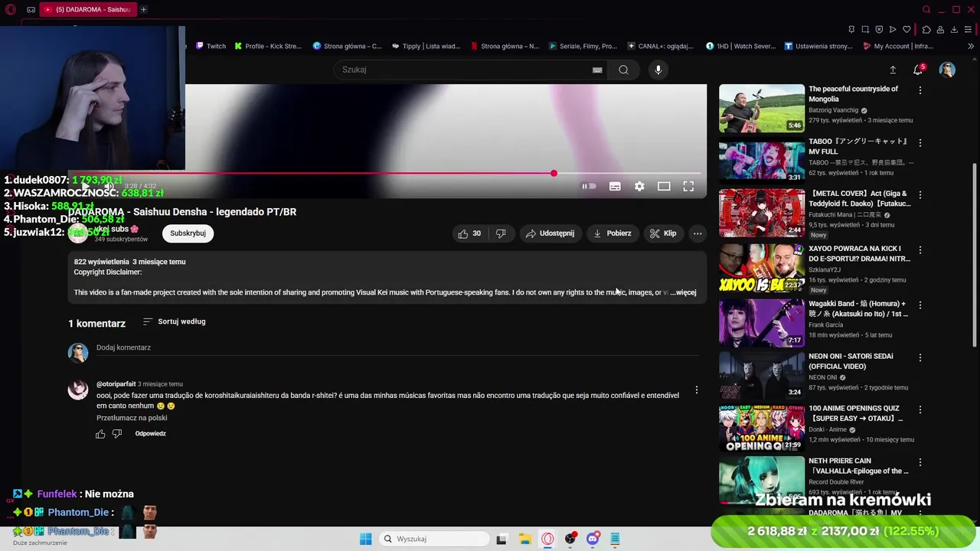Image resolution: width=980 pixels, height=551 pixels.
Task: Open the browser account profile icon
Action: [940, 29]
